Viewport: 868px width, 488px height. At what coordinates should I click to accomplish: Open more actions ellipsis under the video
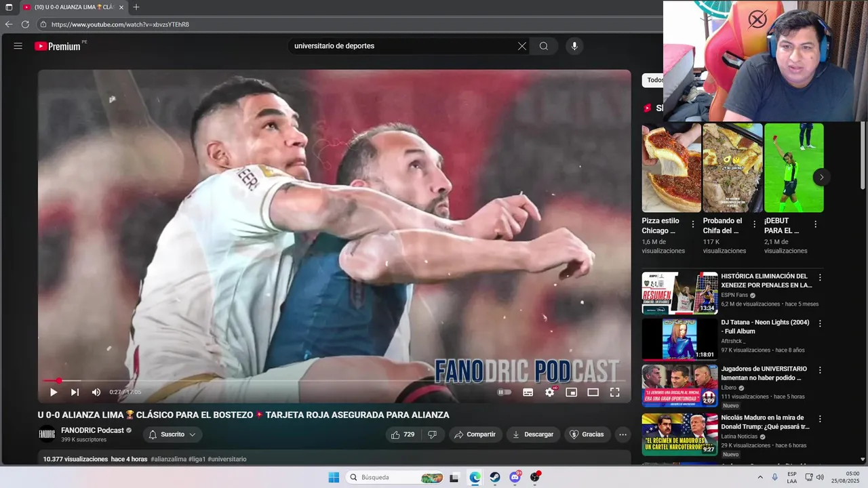click(623, 434)
